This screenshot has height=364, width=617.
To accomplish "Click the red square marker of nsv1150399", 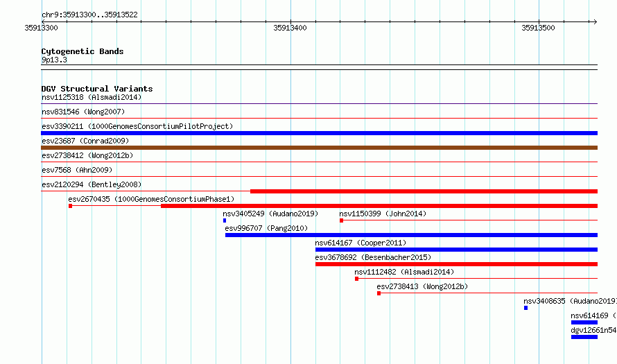I will pos(342,220).
